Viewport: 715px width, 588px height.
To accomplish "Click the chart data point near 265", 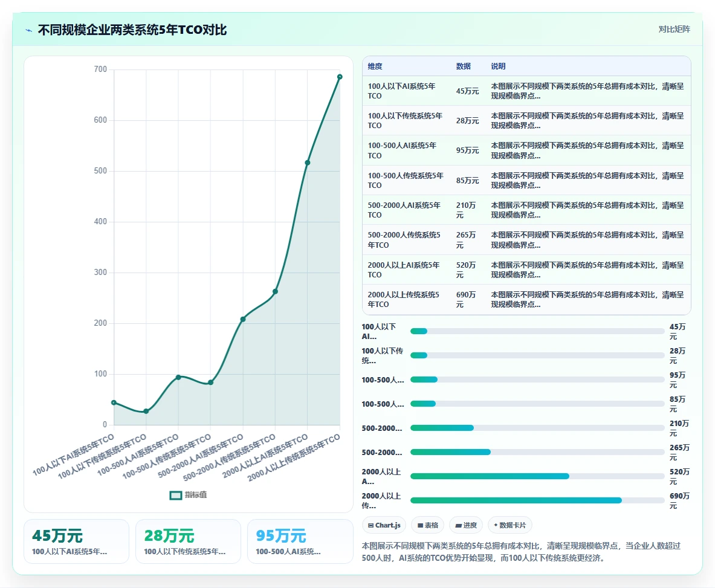I will pyautogui.click(x=275, y=292).
